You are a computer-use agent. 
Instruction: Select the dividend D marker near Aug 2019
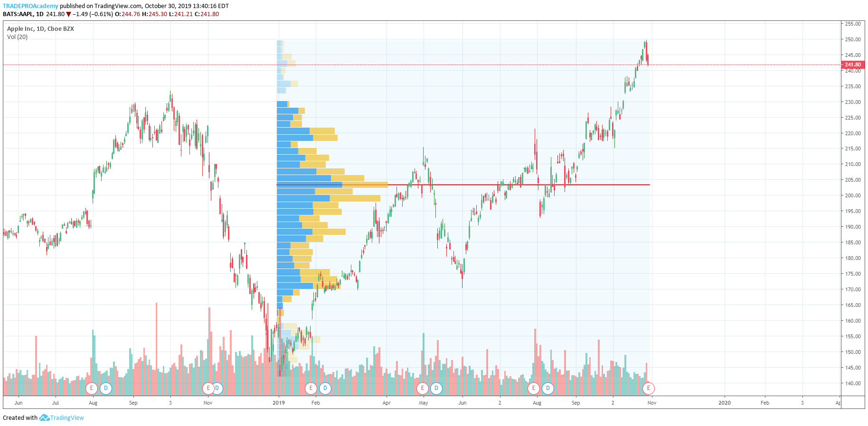548,389
